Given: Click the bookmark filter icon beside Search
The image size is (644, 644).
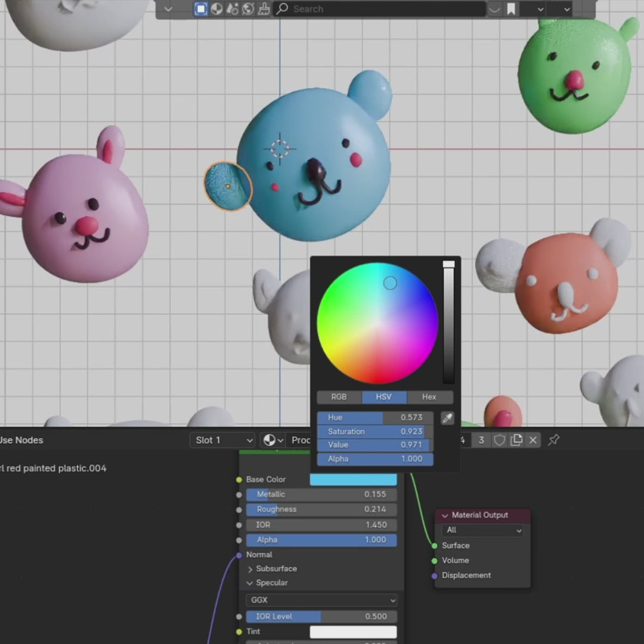Looking at the screenshot, I should pos(511,9).
